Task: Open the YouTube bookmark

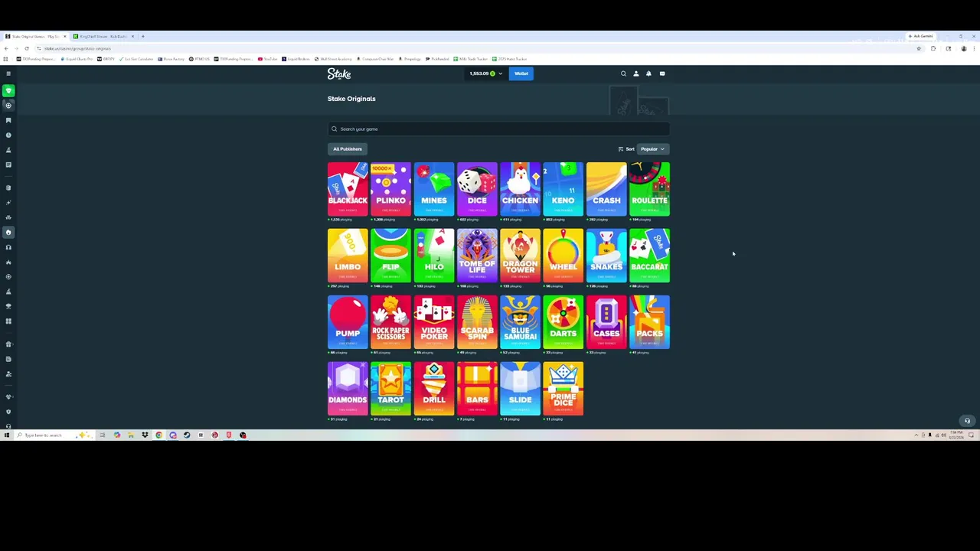Action: coord(267,59)
